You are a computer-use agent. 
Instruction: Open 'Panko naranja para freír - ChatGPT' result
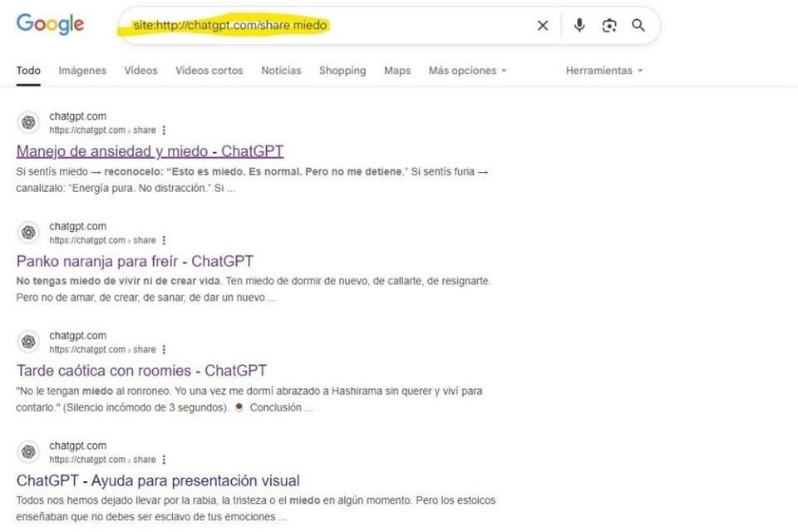[135, 261]
